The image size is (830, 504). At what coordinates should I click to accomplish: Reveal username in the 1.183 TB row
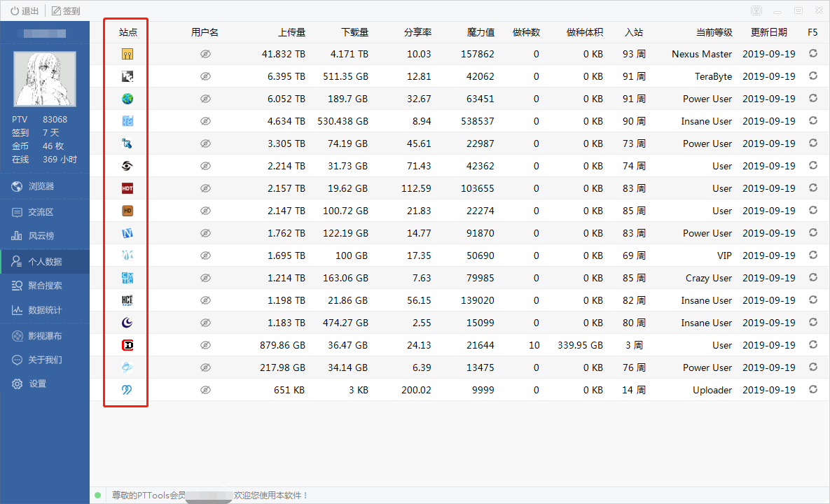tap(205, 323)
